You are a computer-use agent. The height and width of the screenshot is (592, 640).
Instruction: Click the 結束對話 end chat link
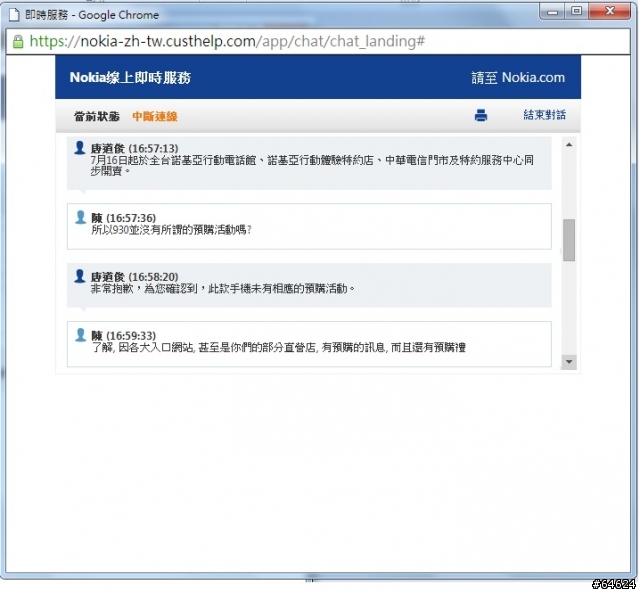point(544,115)
